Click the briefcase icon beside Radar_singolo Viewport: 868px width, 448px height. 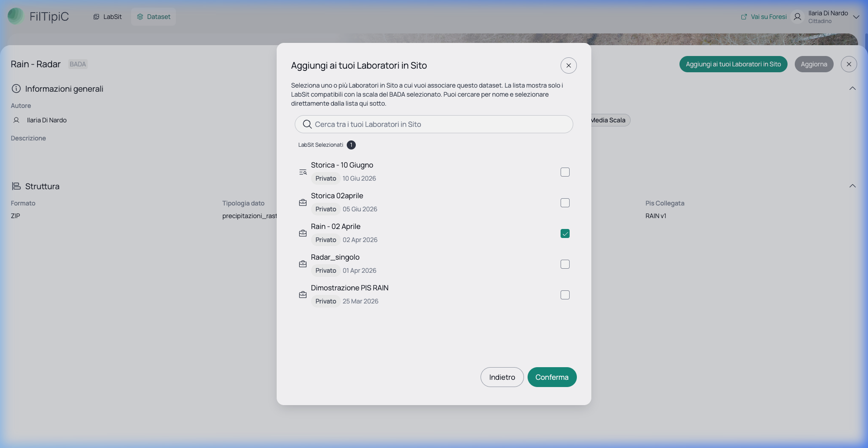pyautogui.click(x=303, y=264)
